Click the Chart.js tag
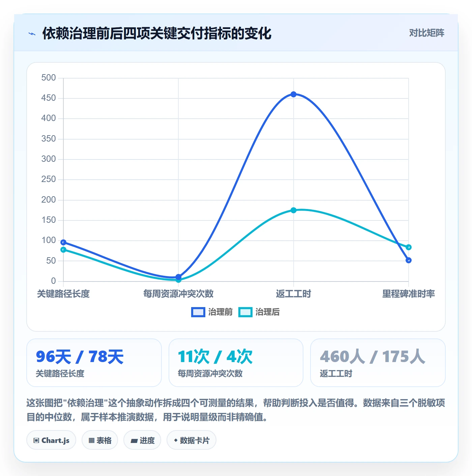Image resolution: width=472 pixels, height=476 pixels. coord(51,440)
